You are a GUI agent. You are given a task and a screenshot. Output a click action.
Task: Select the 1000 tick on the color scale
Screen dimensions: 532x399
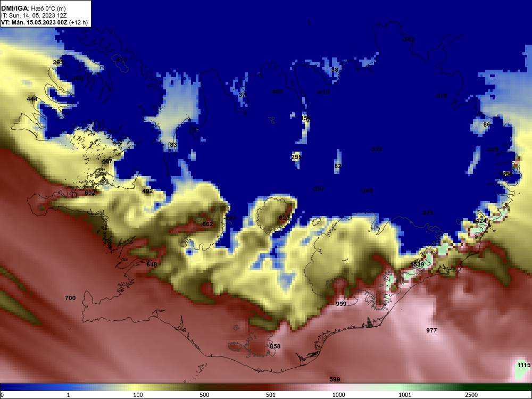pos(338,395)
